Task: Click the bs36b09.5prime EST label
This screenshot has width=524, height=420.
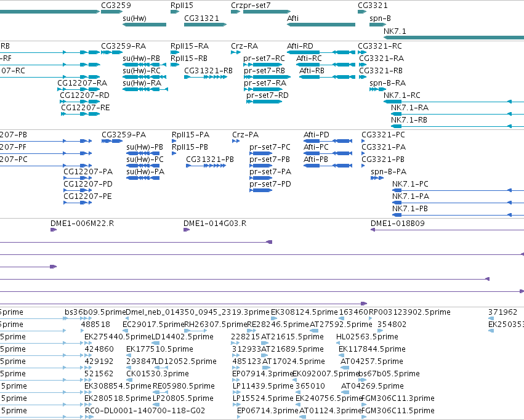Action: point(95,312)
